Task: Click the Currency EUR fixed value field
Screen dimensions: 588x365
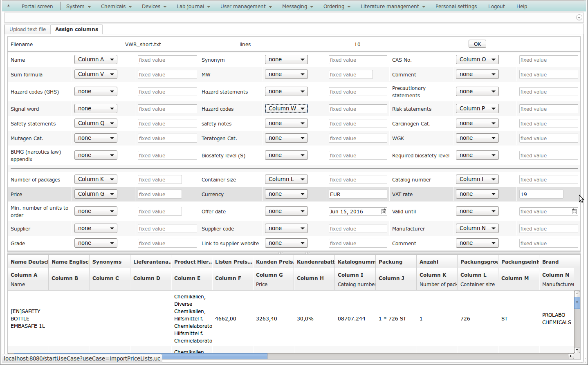Action: (x=358, y=194)
